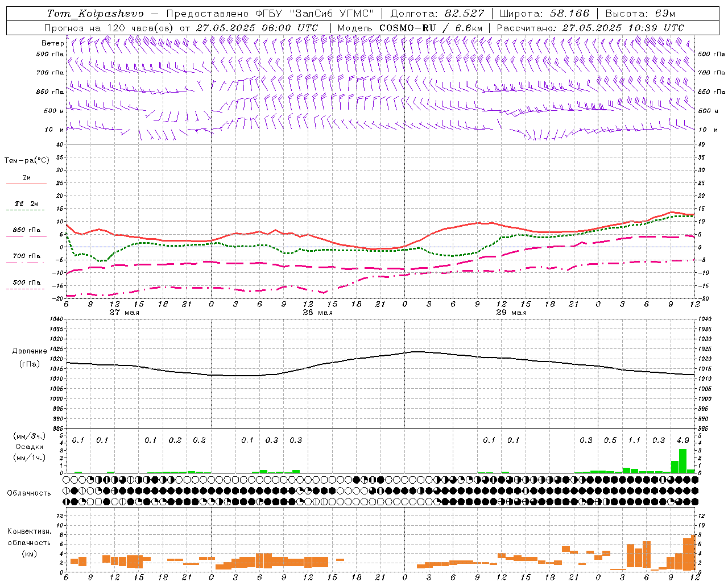Click the longitude value 'Долгота: 82.527'
The width and height of the screenshot is (728, 582).
coord(437,14)
